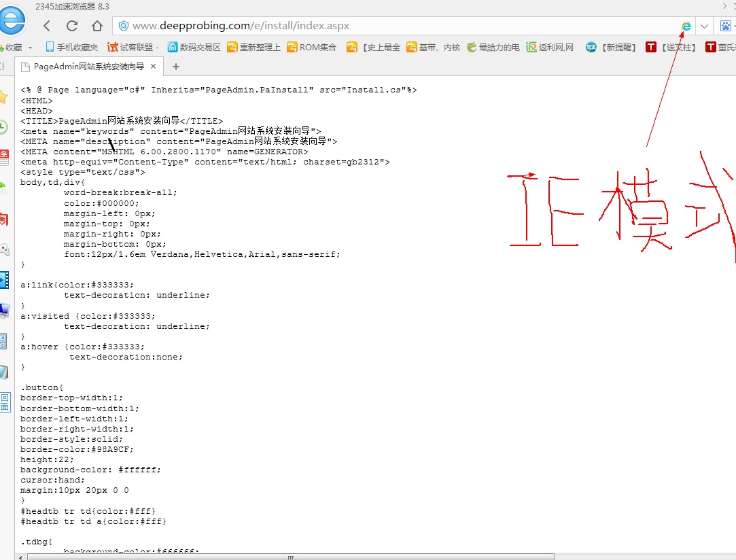Open the Taobao sidebar icon

click(x=4, y=220)
